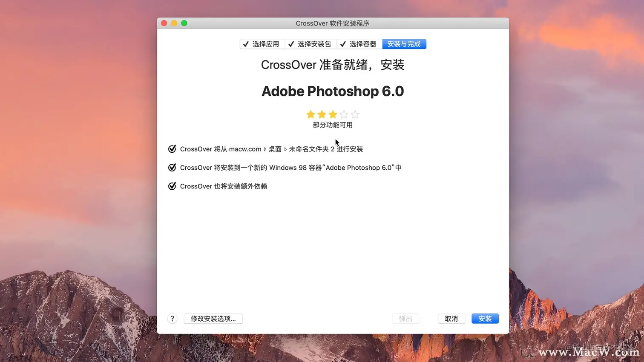Click the 取消 cancel button
The image size is (644, 362).
click(x=451, y=319)
